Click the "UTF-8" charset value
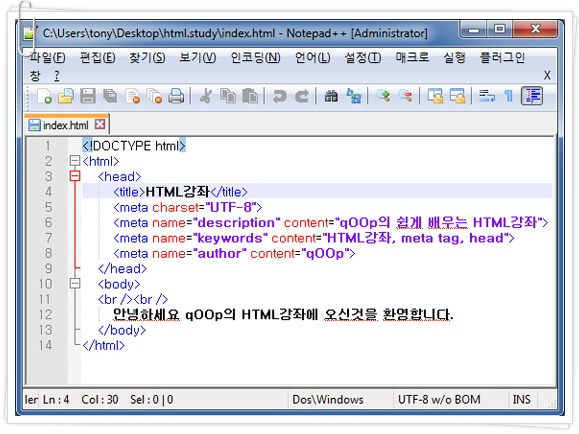579x434 pixels. point(231,207)
